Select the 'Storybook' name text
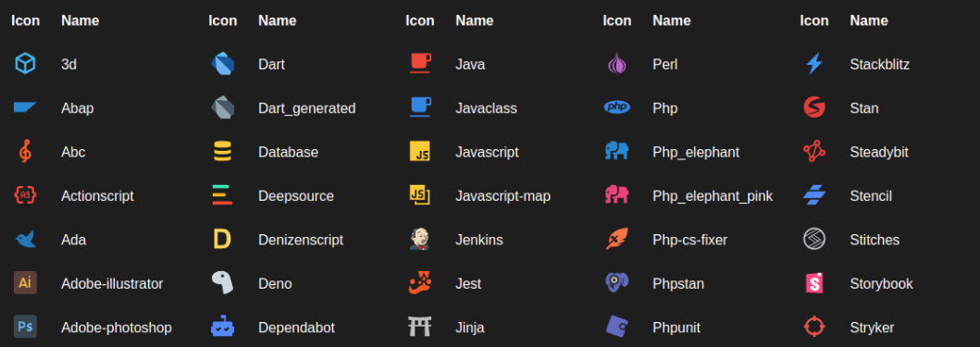The height and width of the screenshot is (347, 980). (881, 283)
